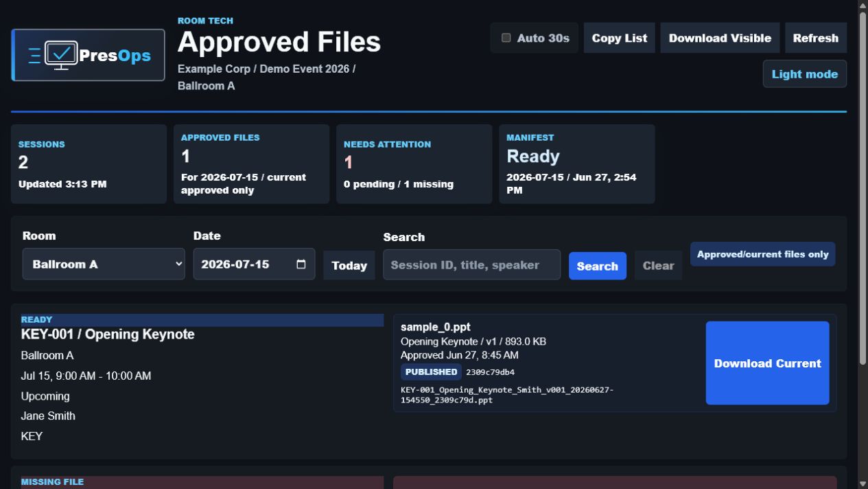This screenshot has width=868, height=489.
Task: Click the Updated 3:13 PM text
Action: coord(62,184)
